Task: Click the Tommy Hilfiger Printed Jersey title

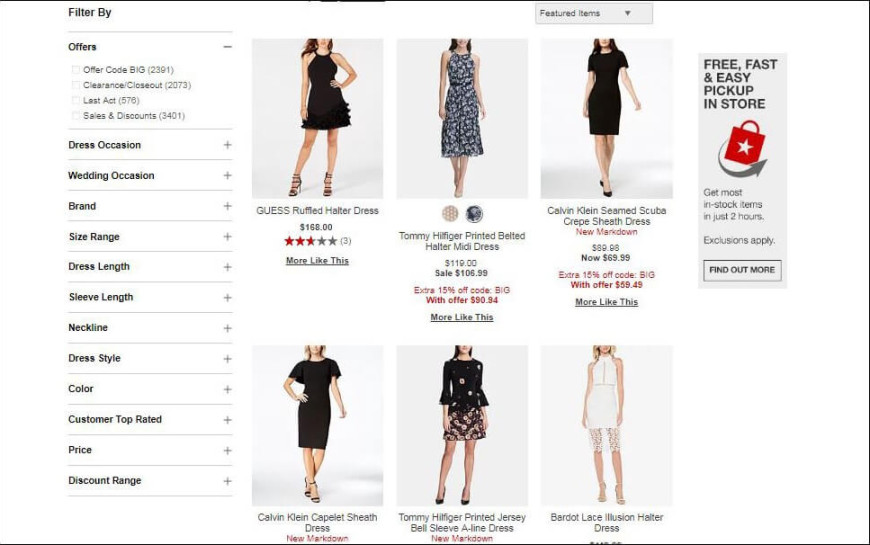Action: pyautogui.click(x=462, y=522)
